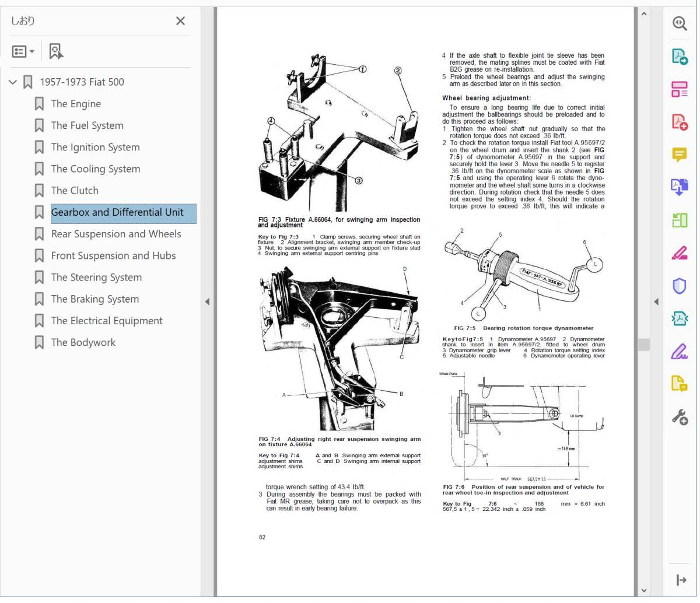The width and height of the screenshot is (700, 603).
Task: Open the Fill & Sign tool
Action: pyautogui.click(x=680, y=351)
